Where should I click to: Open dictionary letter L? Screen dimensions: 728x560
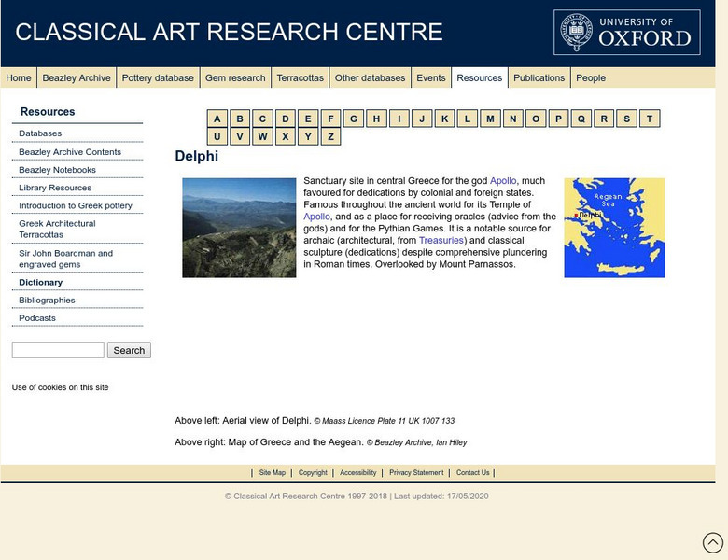467,119
